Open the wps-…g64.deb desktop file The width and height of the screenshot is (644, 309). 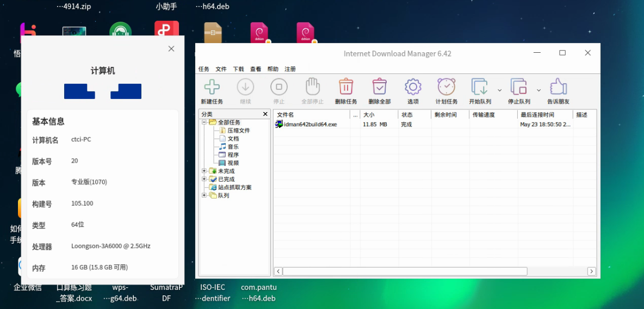coord(120,293)
